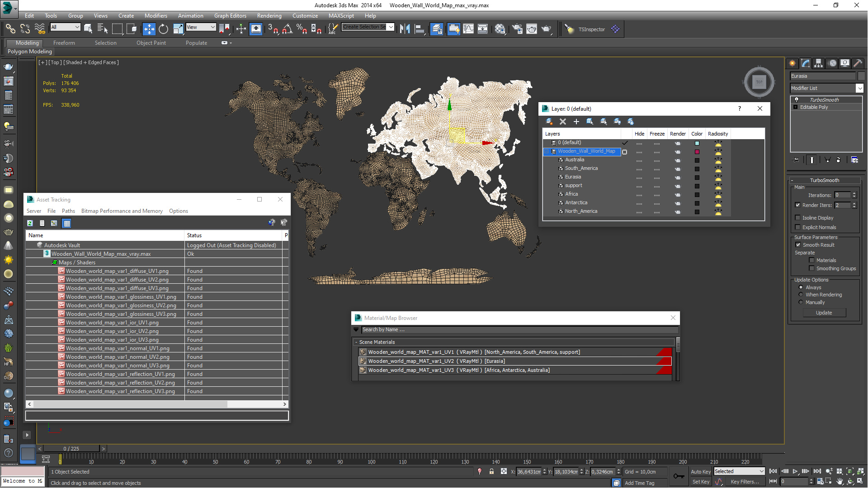Collapse the Wooden_Wall_World_Map layer

click(x=546, y=151)
